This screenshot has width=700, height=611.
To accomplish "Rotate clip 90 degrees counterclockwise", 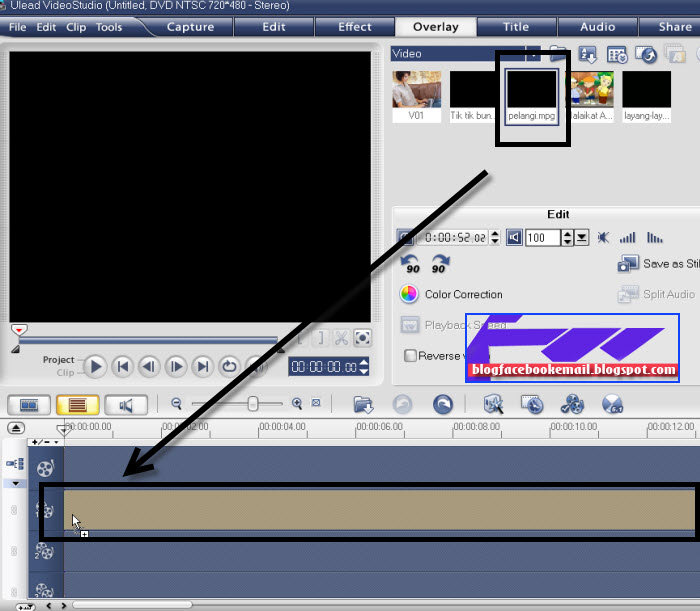I will click(411, 264).
